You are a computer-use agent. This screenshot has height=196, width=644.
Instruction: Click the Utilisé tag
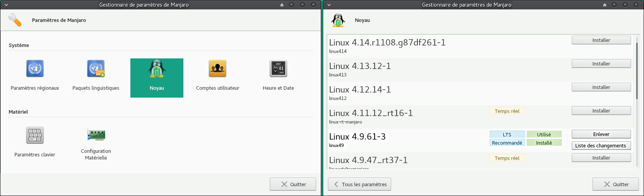point(544,134)
